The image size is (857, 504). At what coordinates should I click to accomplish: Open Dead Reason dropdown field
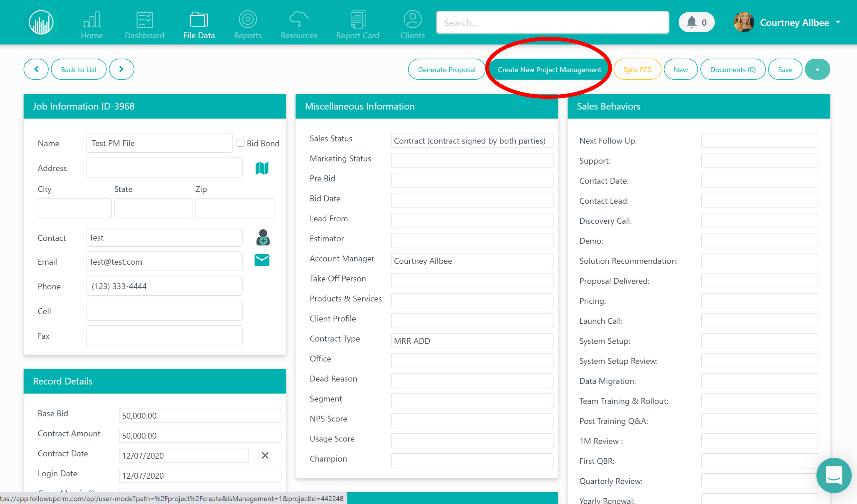click(x=472, y=381)
